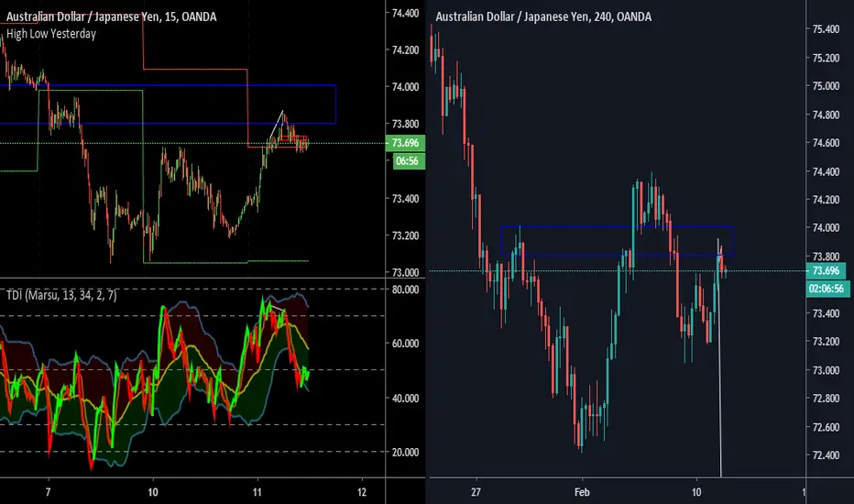Click the 72.800 price level on right axis
Viewport: 854px width, 504px height.
coord(826,399)
